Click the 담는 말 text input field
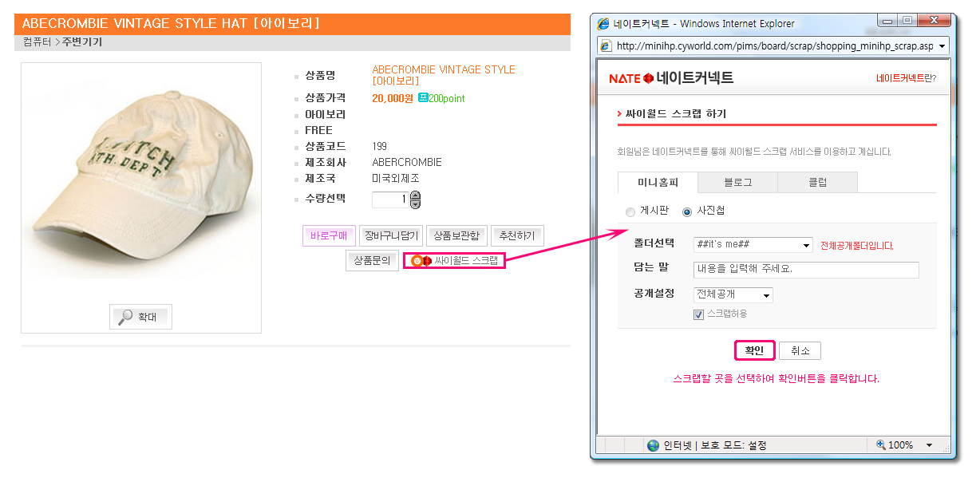Viewport: 980px width, 482px height. click(805, 270)
